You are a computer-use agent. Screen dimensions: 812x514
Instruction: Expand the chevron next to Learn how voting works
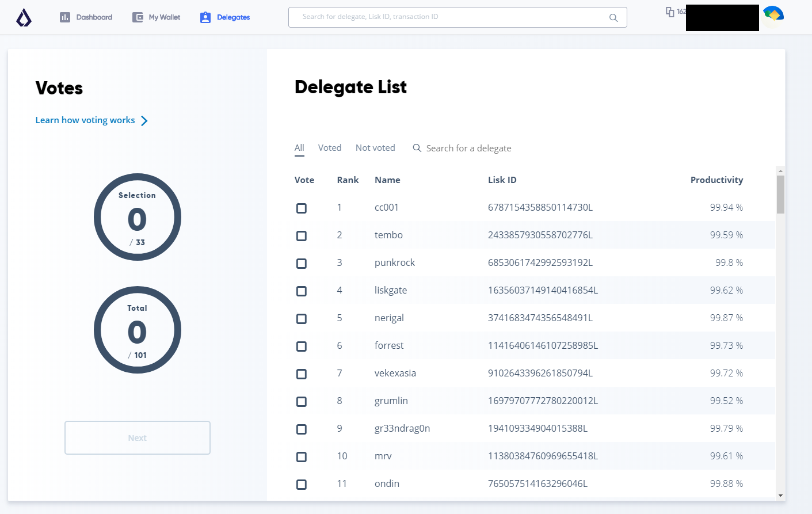click(x=144, y=121)
